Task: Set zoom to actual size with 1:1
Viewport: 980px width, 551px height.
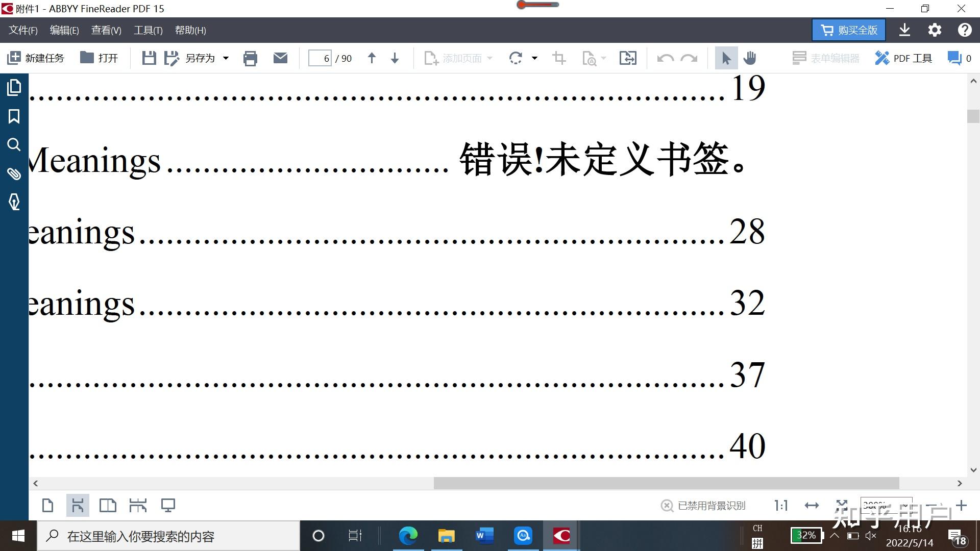Action: pyautogui.click(x=781, y=506)
